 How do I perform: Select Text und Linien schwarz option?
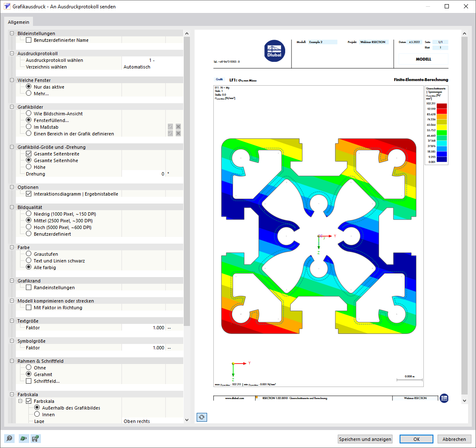28,260
